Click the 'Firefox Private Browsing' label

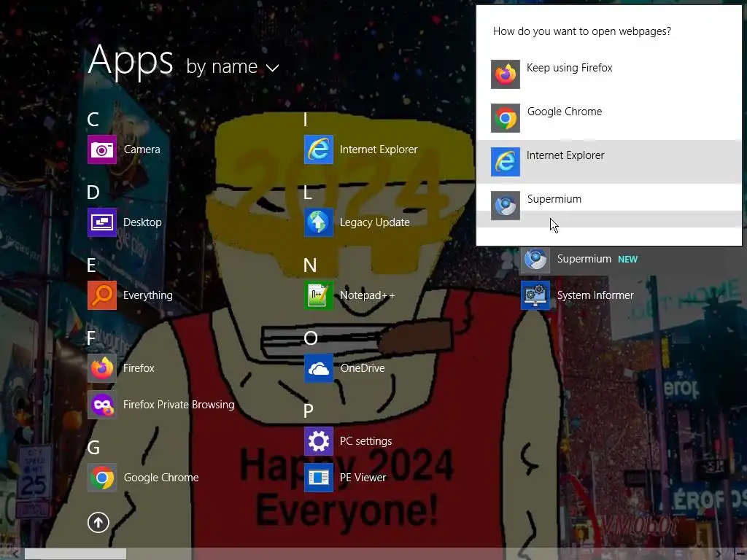[x=179, y=405]
